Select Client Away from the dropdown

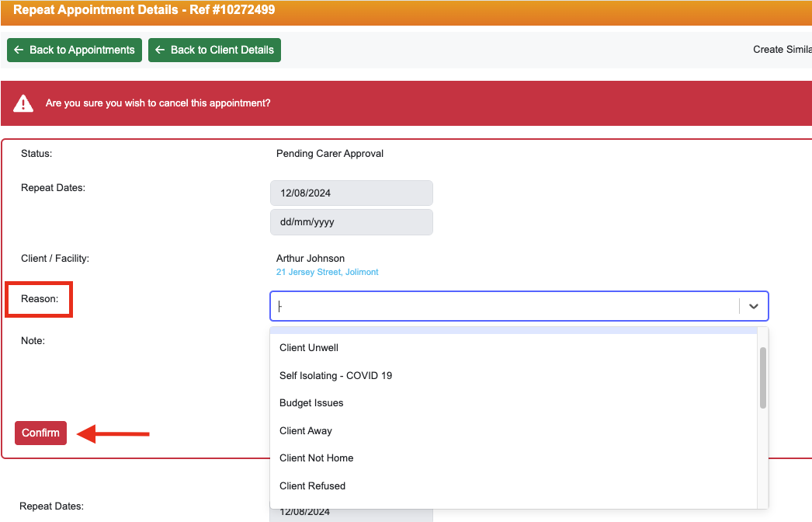(305, 430)
